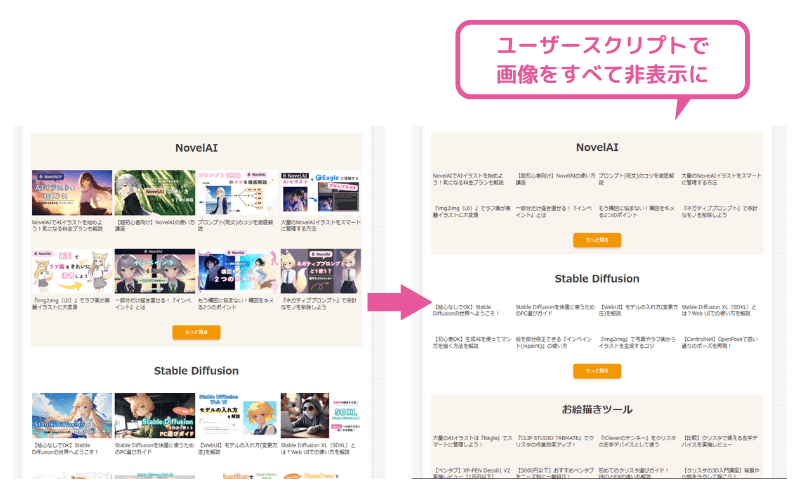Click the 'NovelAI' heading in the left page

(x=196, y=148)
